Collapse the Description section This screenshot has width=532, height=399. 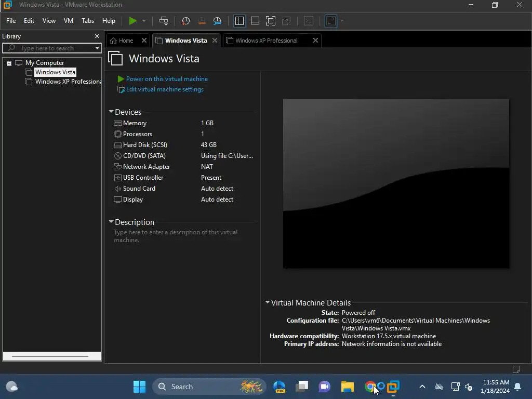click(x=111, y=221)
